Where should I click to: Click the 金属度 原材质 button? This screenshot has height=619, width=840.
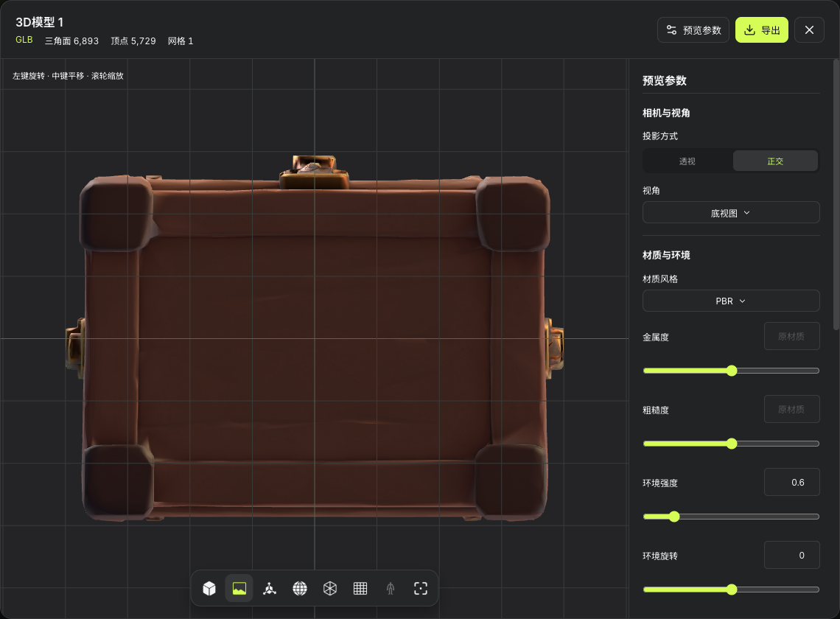(x=792, y=337)
